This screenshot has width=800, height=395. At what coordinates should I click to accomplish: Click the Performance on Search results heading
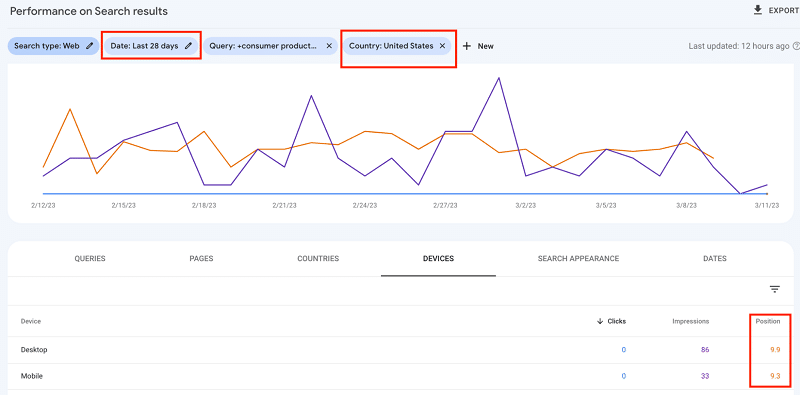pyautogui.click(x=89, y=11)
